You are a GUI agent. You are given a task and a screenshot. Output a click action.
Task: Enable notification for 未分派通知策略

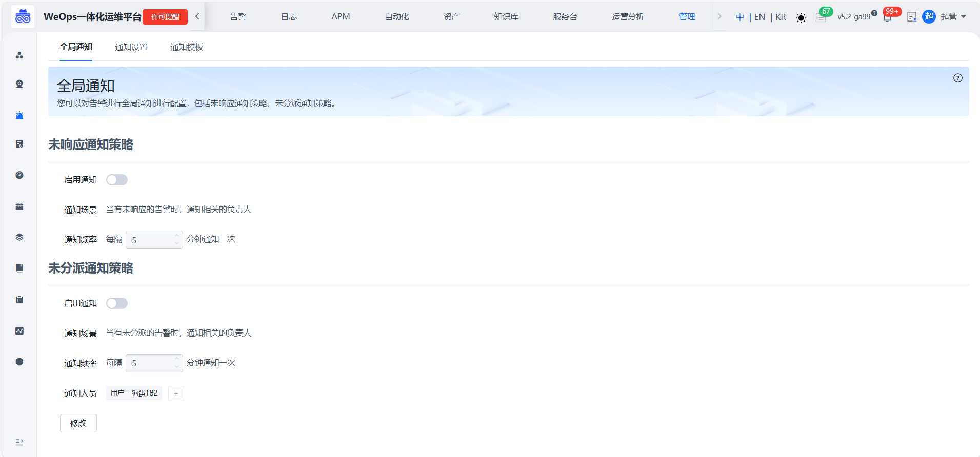point(117,303)
